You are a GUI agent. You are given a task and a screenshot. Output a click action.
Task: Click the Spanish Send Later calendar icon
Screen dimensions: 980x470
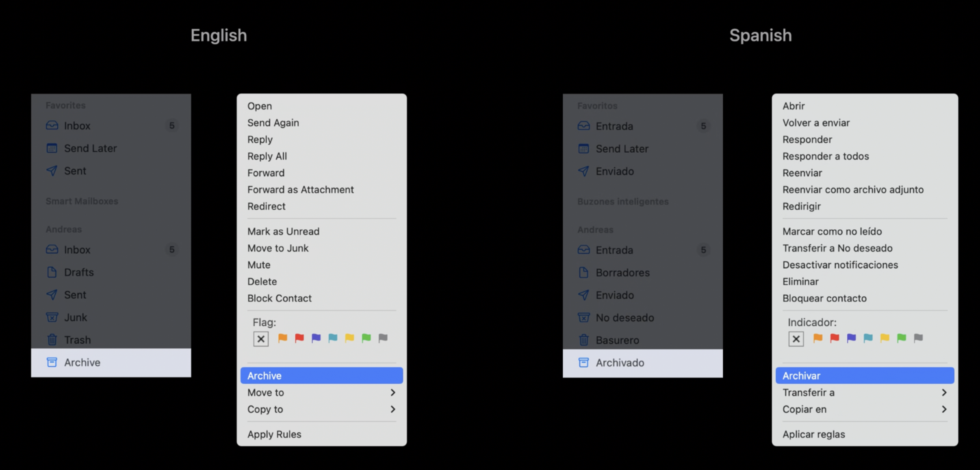(x=584, y=149)
